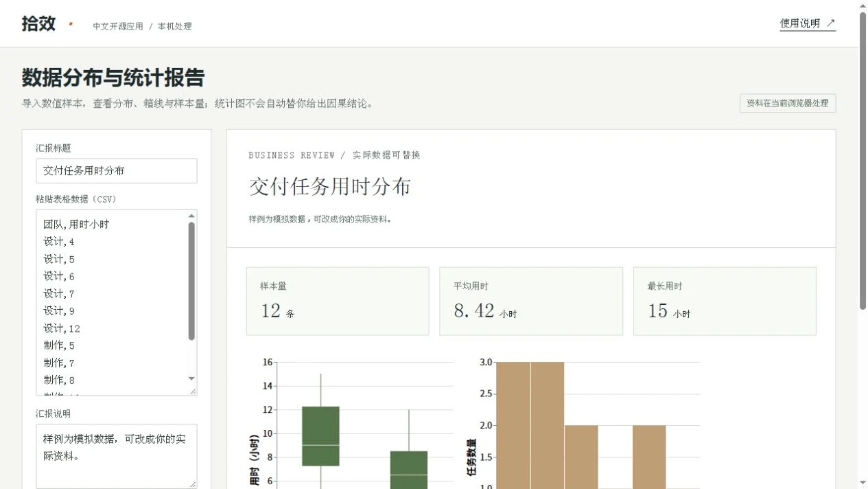Viewport: 868px width, 489px height.
Task: Click the first tan histogram bar
Action: (513, 425)
